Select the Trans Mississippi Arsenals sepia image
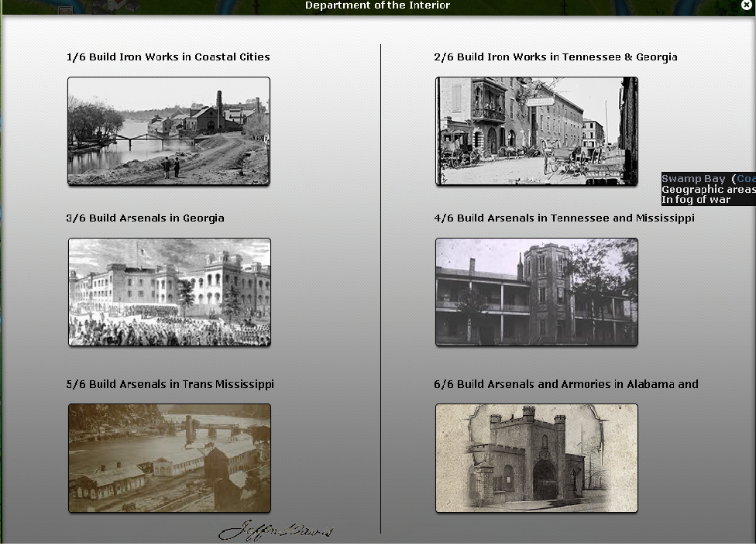The width and height of the screenshot is (756, 546). click(169, 458)
